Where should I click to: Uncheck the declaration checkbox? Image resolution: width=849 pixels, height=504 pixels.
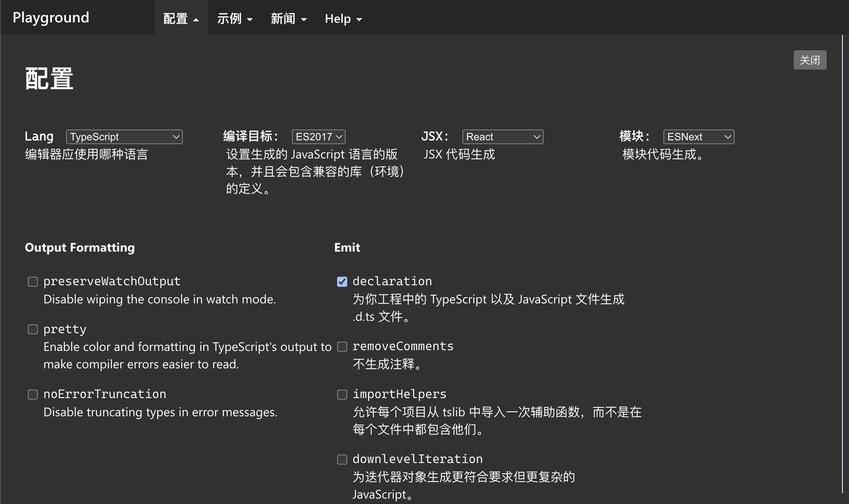(342, 282)
